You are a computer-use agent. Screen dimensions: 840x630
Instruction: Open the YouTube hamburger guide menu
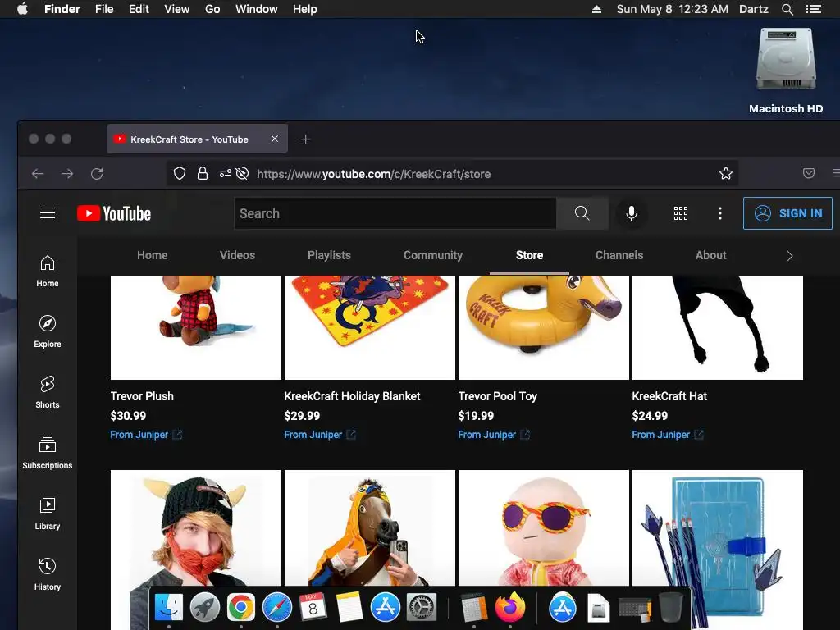tap(48, 213)
